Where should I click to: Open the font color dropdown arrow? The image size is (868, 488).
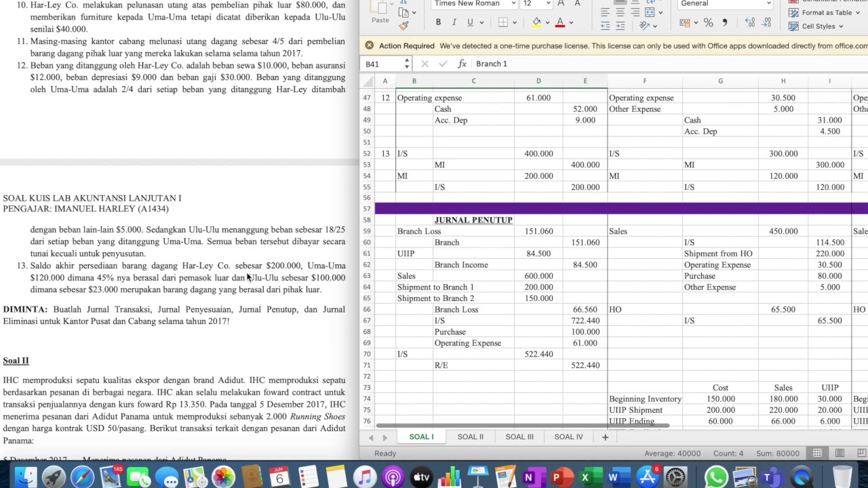[x=571, y=22]
